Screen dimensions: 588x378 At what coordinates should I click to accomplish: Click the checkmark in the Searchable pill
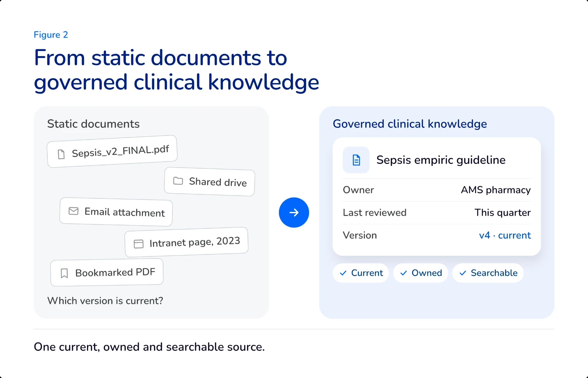(x=463, y=273)
